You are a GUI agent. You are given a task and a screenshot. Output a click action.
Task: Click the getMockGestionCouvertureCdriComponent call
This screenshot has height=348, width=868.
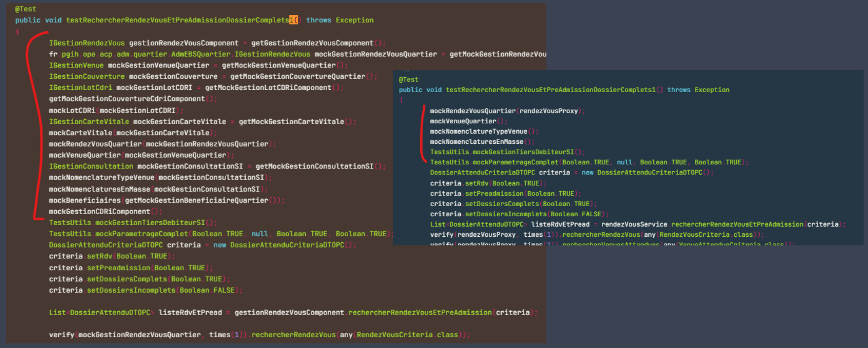[127, 99]
